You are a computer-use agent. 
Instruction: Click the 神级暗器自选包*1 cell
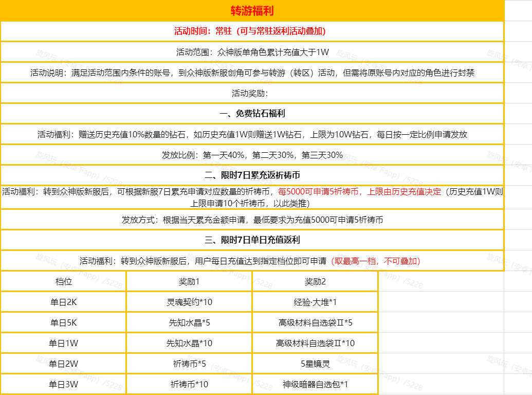point(315,385)
